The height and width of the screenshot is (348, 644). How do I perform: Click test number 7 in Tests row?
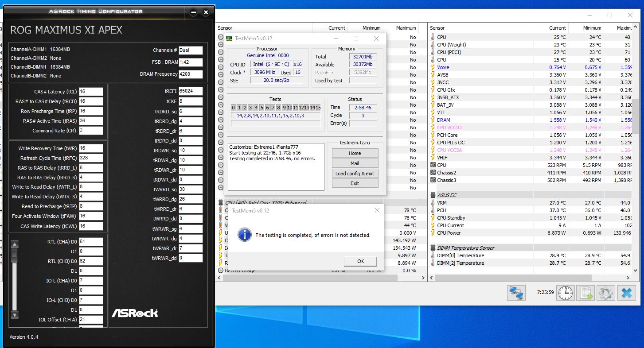273,108
